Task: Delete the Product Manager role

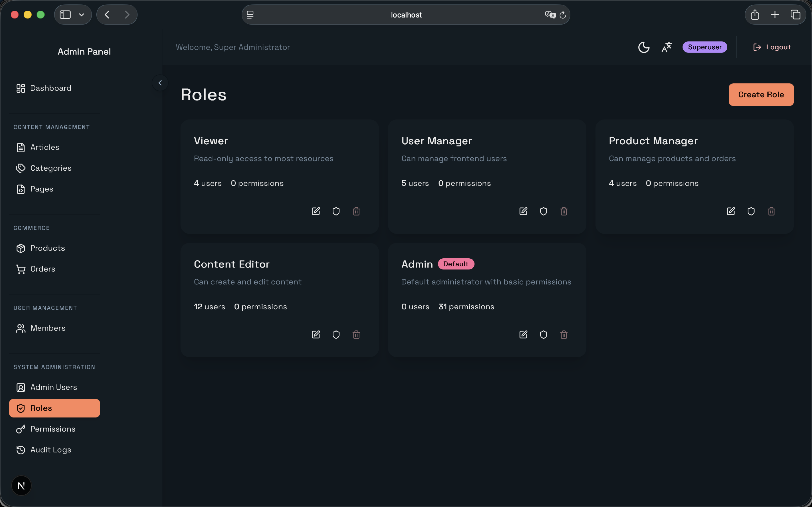Action: point(771,211)
